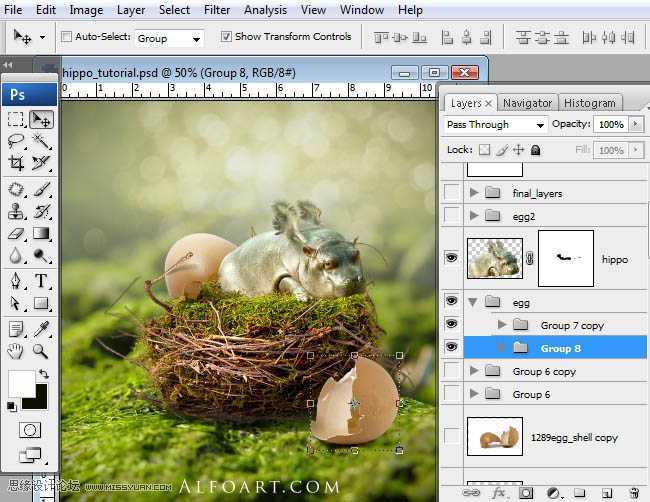Collapse the egg group folder
650x502 pixels.
tap(472, 302)
